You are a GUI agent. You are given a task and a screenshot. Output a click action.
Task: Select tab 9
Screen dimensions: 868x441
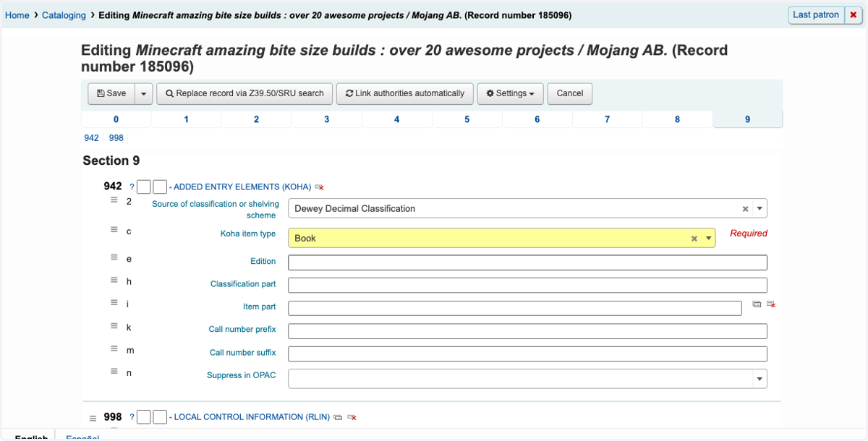point(748,119)
